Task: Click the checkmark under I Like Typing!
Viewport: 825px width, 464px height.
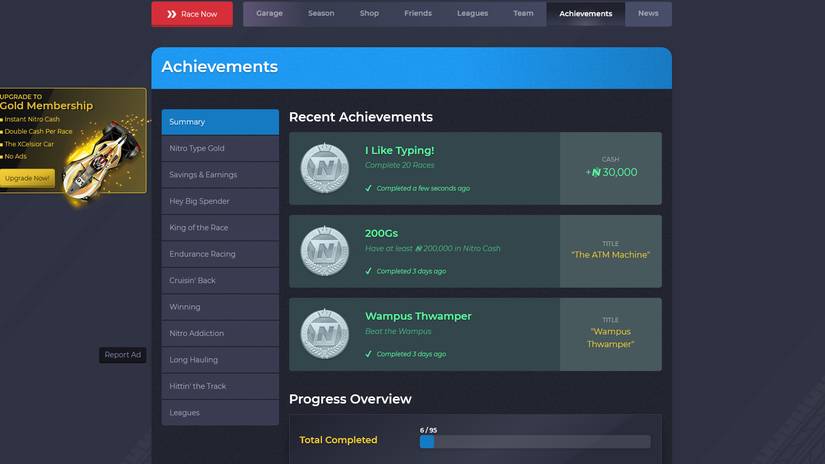Action: [x=368, y=188]
